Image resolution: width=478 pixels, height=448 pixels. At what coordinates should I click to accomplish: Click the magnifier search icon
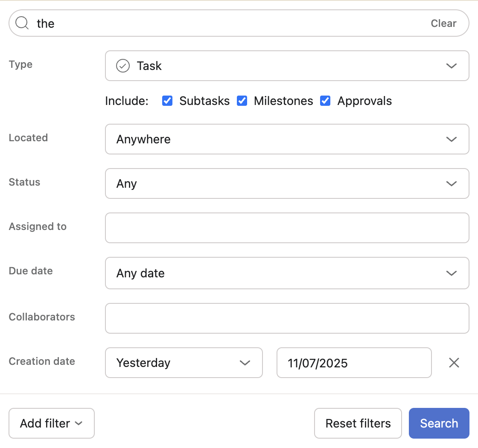point(22,23)
